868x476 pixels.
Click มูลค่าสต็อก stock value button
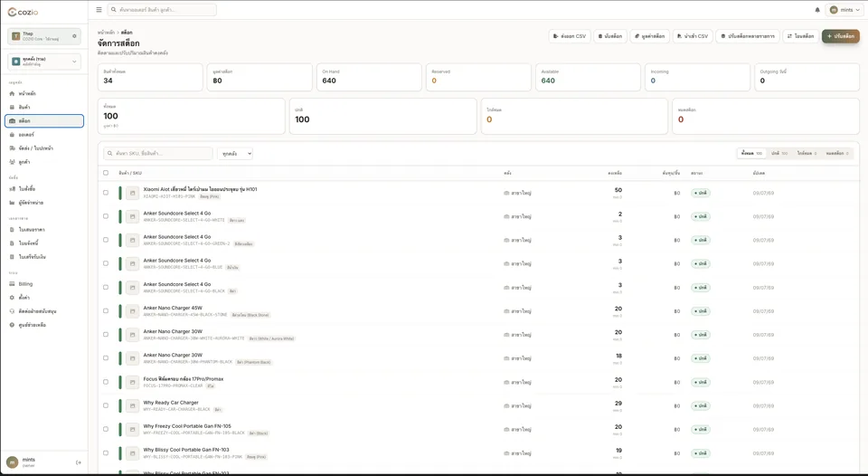click(x=650, y=36)
